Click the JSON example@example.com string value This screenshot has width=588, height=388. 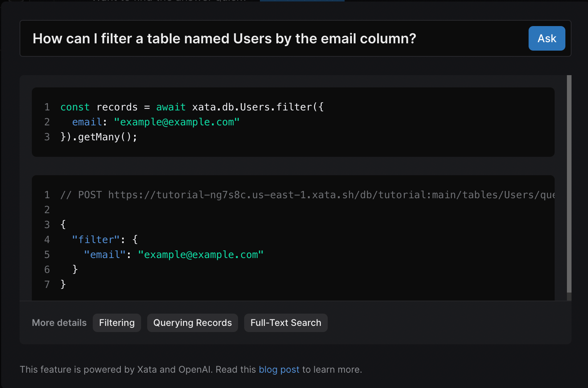pos(201,255)
